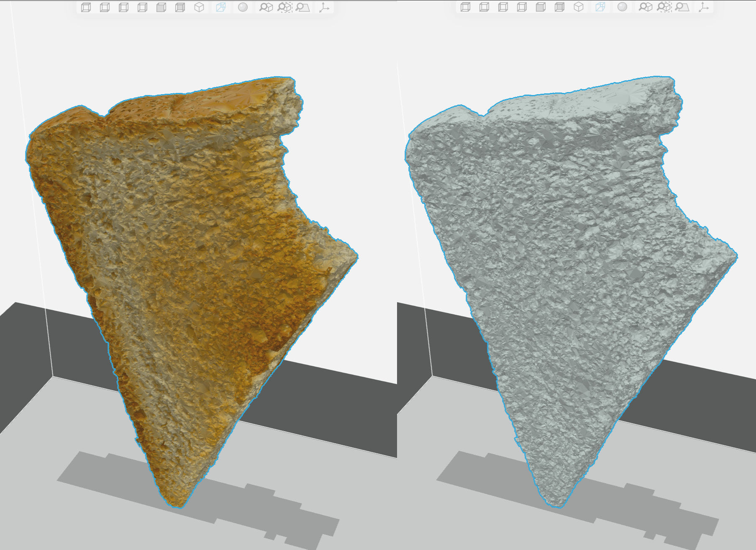Choose the third cube view preset in left viewport

[123, 7]
